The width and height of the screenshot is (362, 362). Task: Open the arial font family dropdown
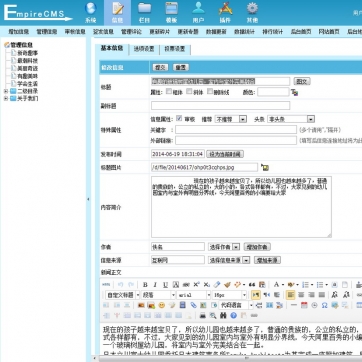point(194,295)
